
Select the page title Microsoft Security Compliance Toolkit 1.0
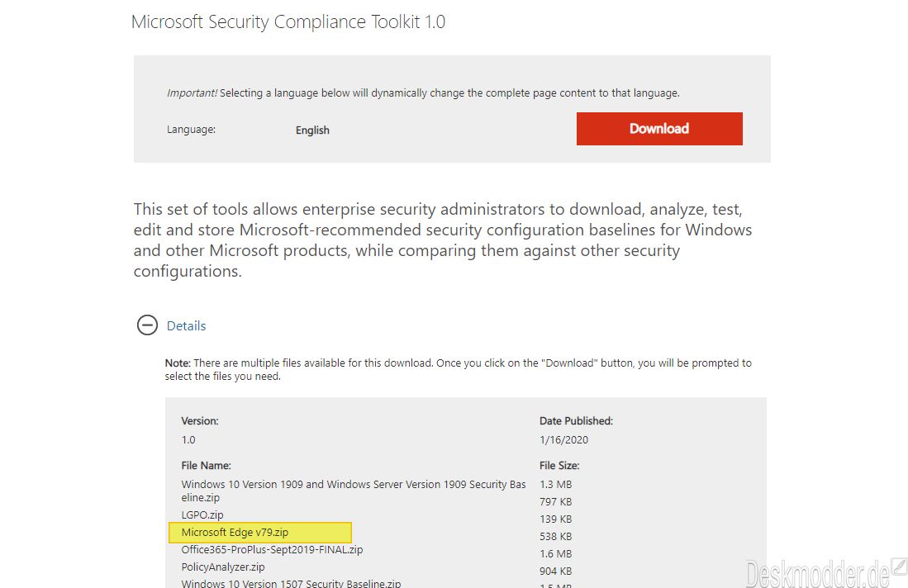[288, 22]
